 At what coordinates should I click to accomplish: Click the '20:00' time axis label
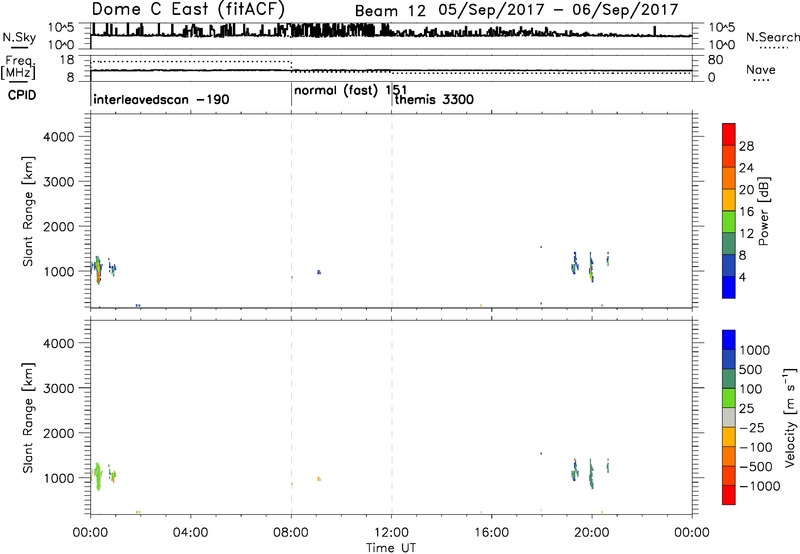click(592, 533)
